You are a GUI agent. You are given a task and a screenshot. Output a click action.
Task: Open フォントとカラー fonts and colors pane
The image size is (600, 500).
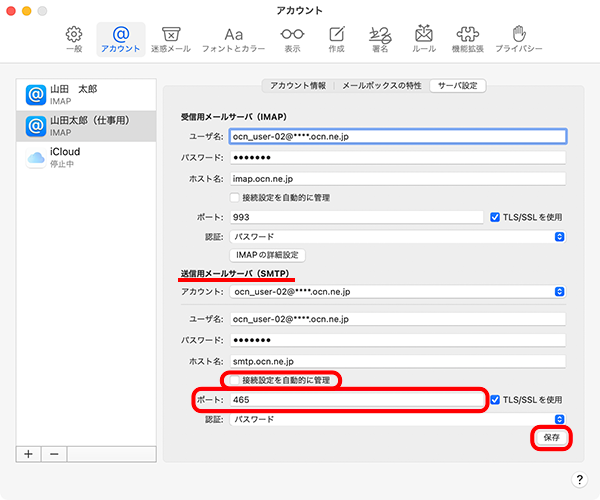point(233,38)
